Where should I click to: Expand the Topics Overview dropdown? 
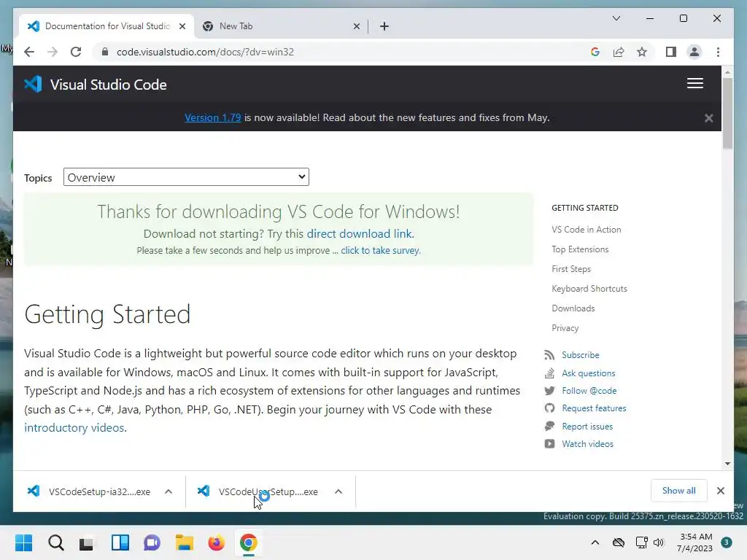[x=186, y=177]
